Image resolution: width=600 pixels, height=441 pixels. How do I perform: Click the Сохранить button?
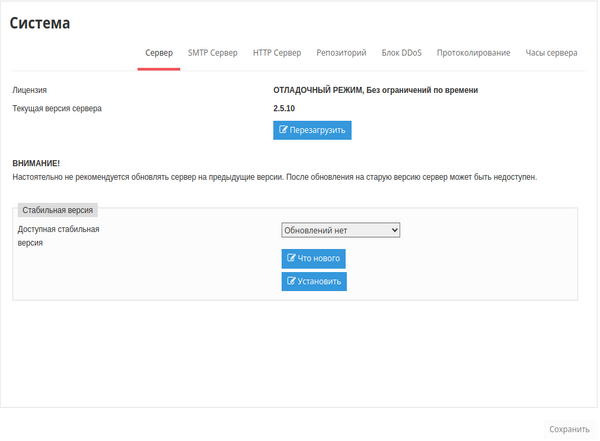click(569, 428)
